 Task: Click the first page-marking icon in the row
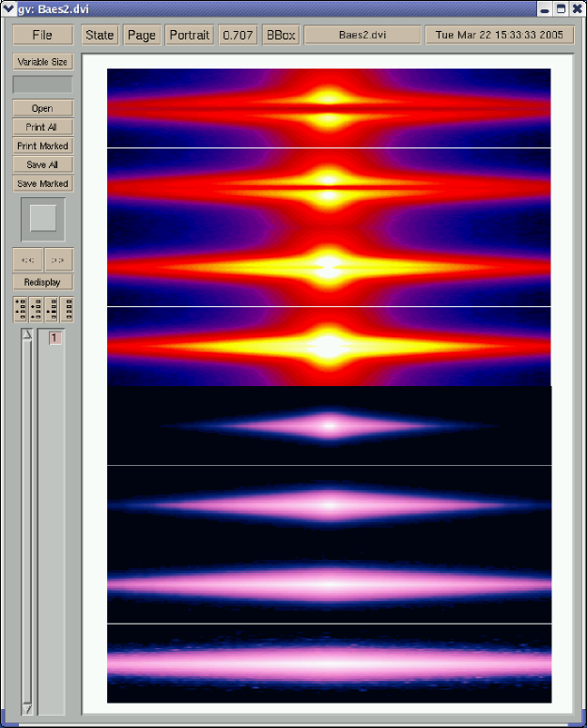[x=21, y=309]
